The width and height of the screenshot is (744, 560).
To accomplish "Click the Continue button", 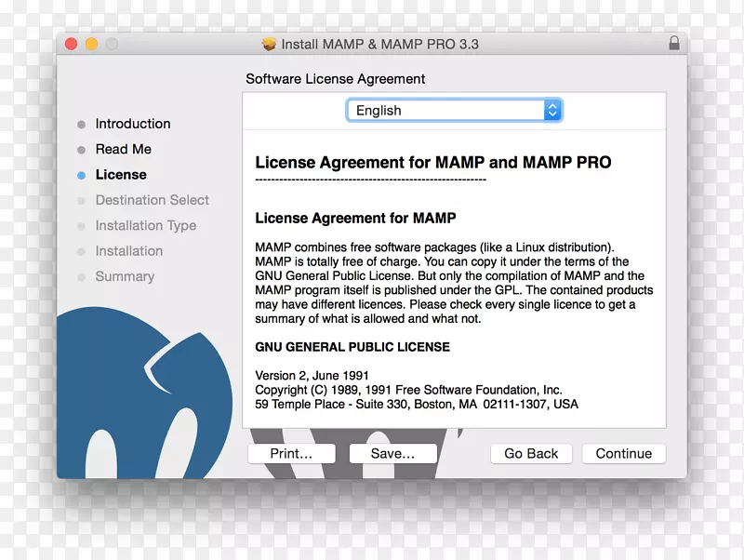I will point(623,453).
